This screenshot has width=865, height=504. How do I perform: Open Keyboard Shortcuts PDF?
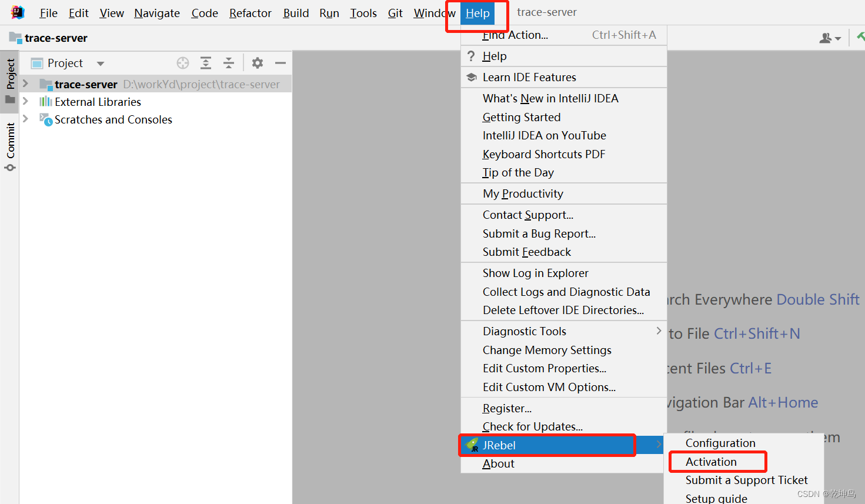click(564, 154)
